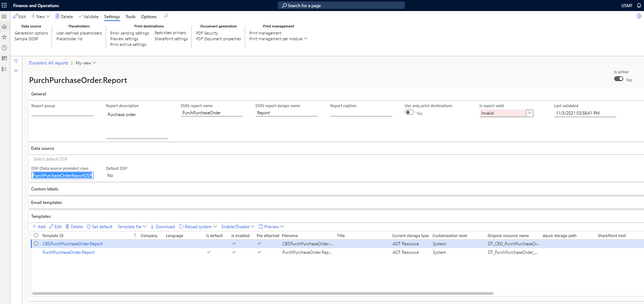Viewport: 644px width, 304px height.
Task: Click the Report caption input field
Action: coord(361,113)
